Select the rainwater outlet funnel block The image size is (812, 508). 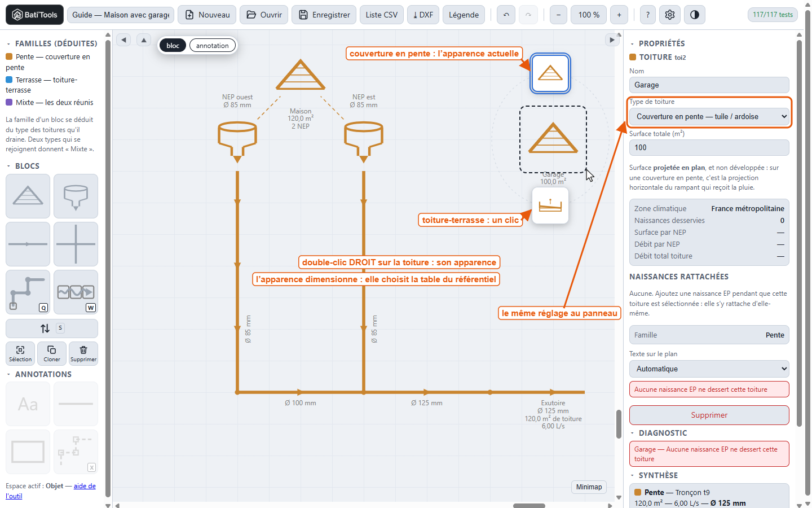(76, 196)
